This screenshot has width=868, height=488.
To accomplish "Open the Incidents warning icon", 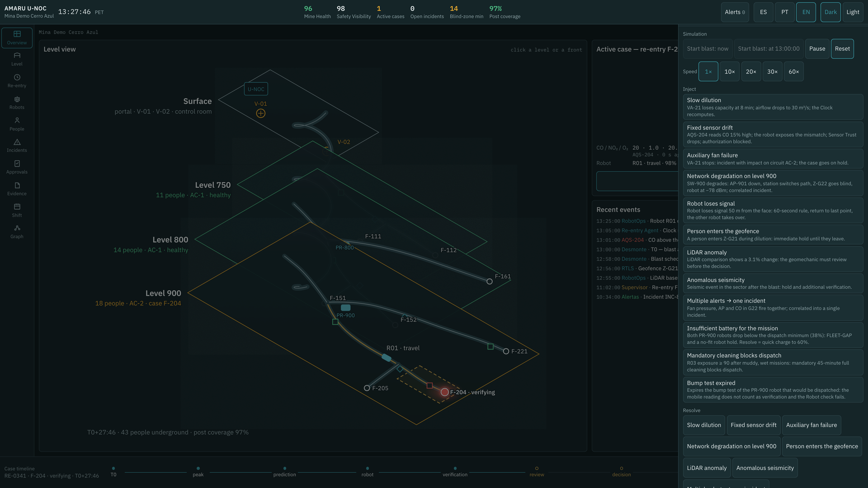I will point(17,145).
